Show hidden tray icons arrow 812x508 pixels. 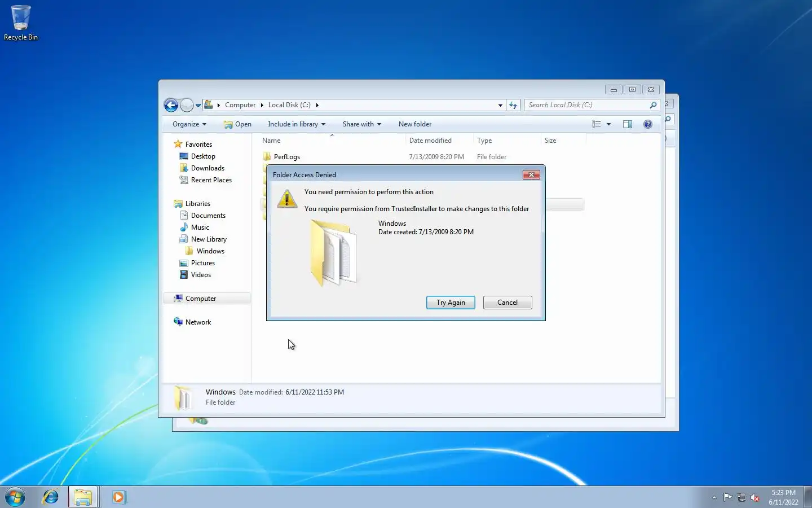(x=714, y=497)
